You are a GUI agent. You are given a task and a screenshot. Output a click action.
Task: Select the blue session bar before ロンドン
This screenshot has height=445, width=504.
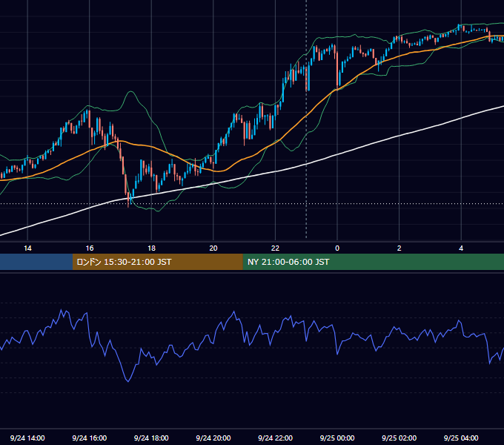click(x=36, y=262)
